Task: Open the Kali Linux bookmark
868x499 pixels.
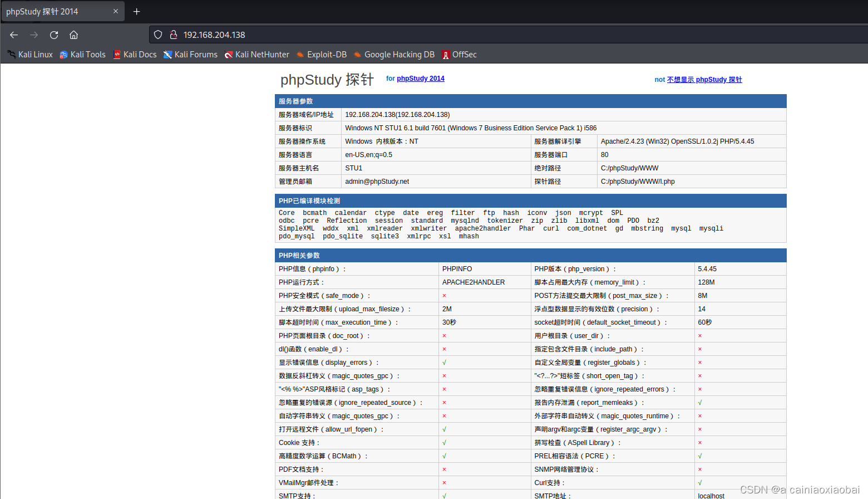Action: pos(30,55)
